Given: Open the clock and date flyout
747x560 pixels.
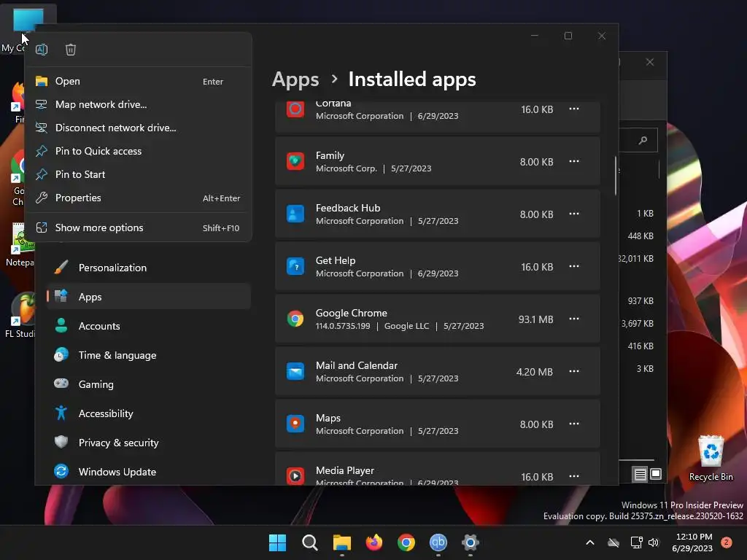Looking at the screenshot, I should tap(693, 542).
